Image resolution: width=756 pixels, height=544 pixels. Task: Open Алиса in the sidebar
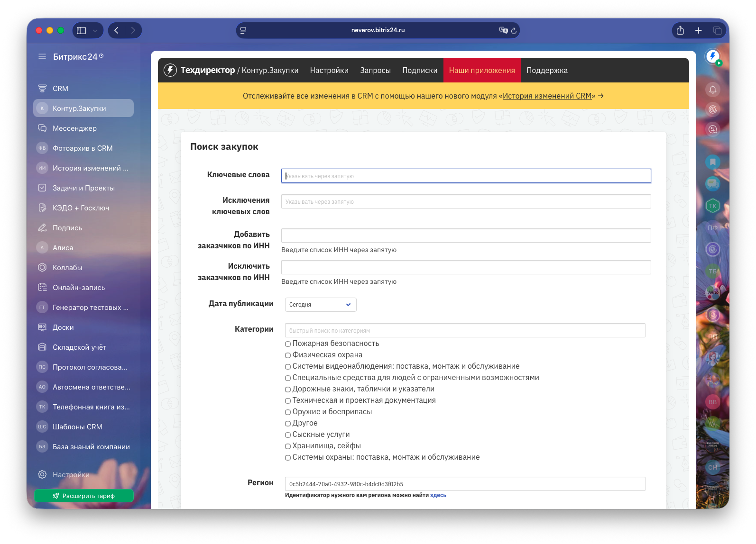(x=83, y=248)
